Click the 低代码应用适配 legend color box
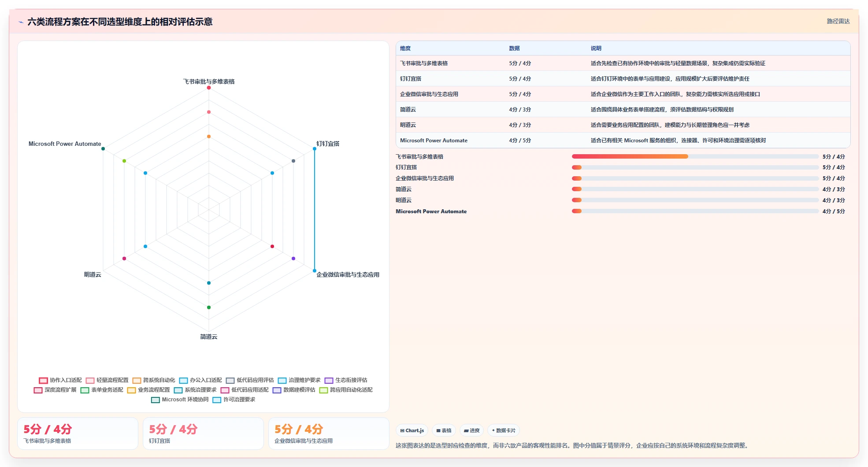Viewport: 868px width, 467px height. tap(225, 390)
